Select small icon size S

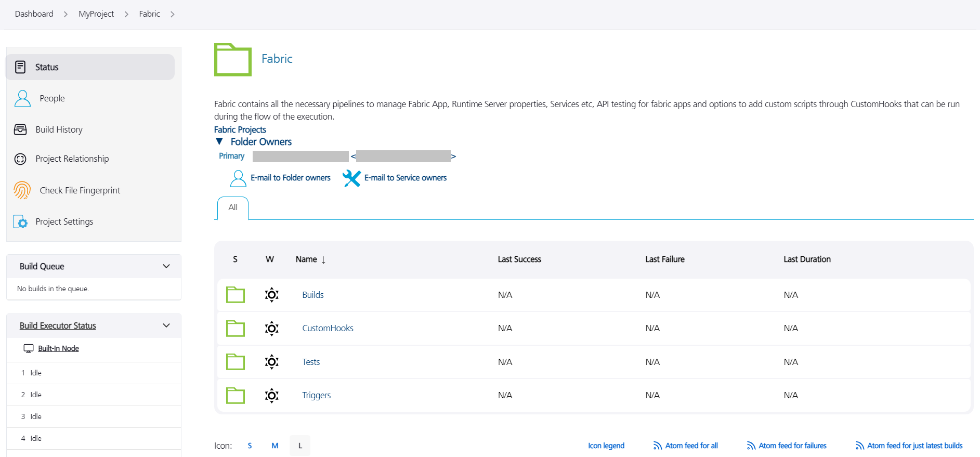coord(250,446)
